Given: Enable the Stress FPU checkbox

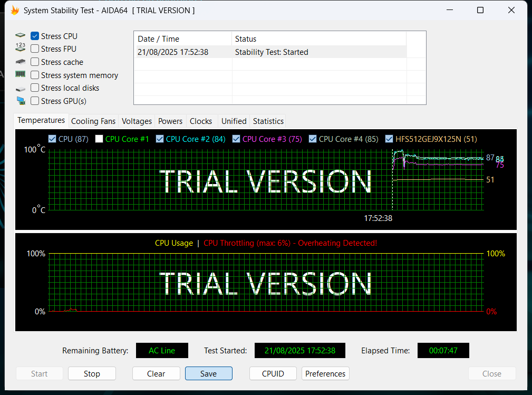Looking at the screenshot, I should [x=35, y=49].
